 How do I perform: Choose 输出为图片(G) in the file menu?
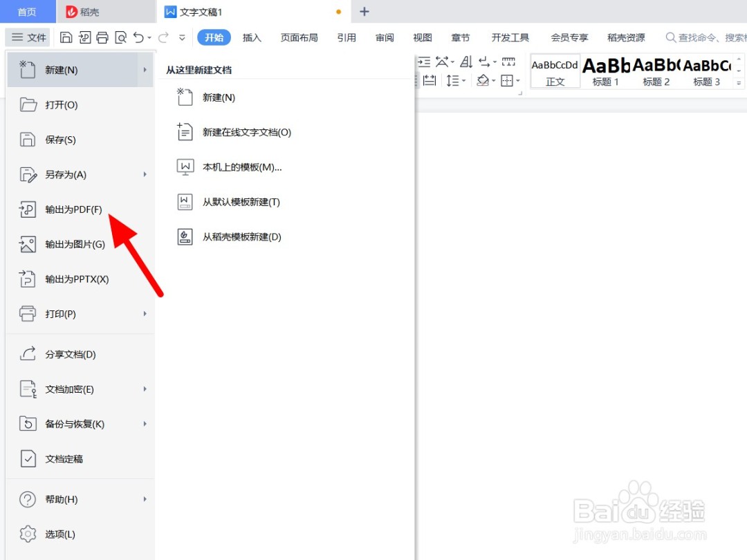click(80, 244)
